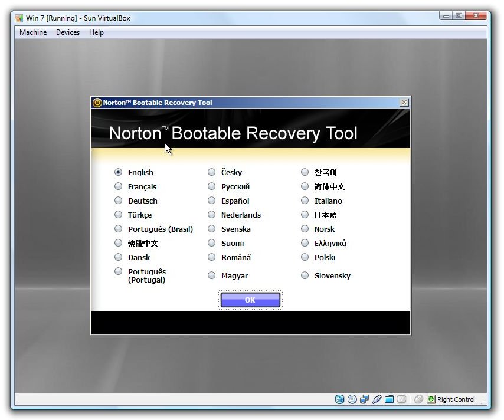
Task: Pick the Nederlands language option
Action: tap(211, 215)
